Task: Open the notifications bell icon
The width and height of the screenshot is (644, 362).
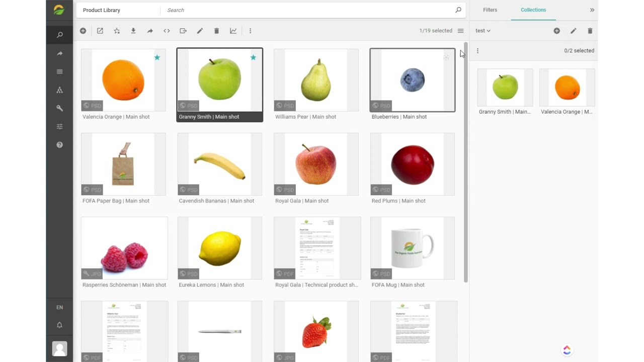Action: tap(59, 325)
